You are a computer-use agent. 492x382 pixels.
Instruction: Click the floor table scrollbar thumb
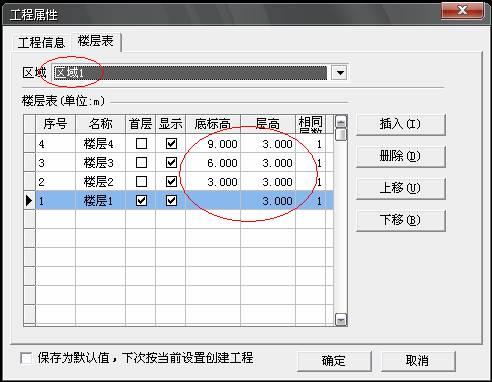341,135
